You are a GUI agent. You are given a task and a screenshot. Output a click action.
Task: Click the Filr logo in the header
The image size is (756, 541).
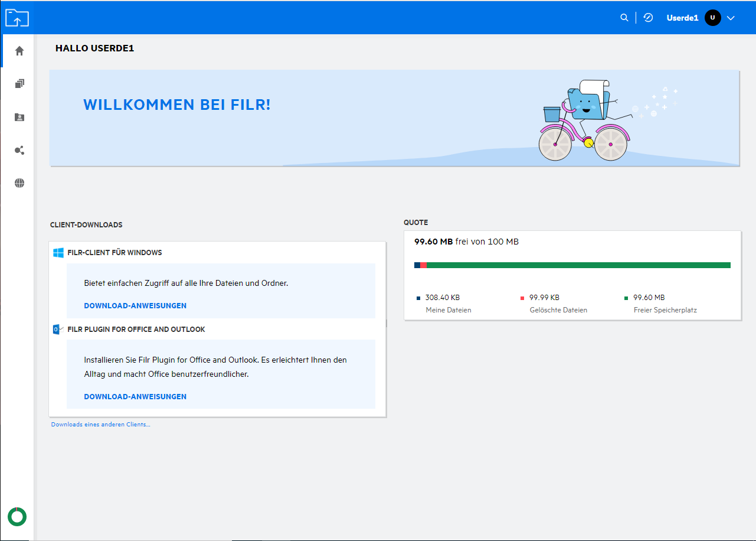click(x=17, y=18)
